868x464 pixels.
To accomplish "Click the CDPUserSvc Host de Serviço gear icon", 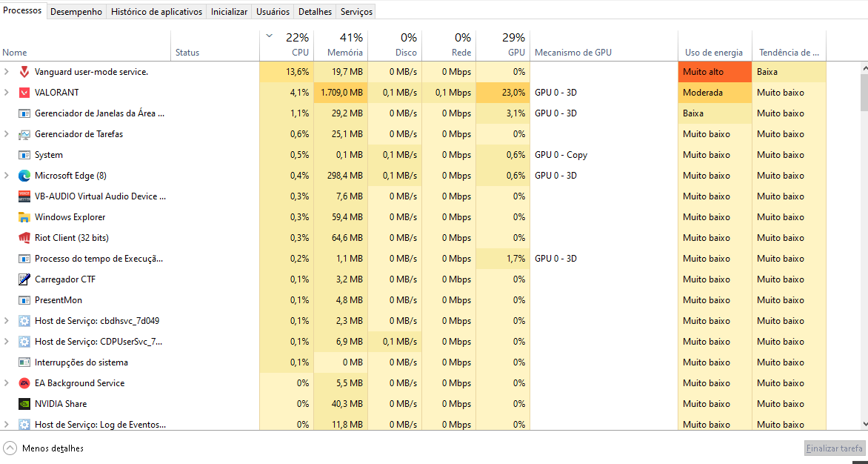I will (x=24, y=342).
